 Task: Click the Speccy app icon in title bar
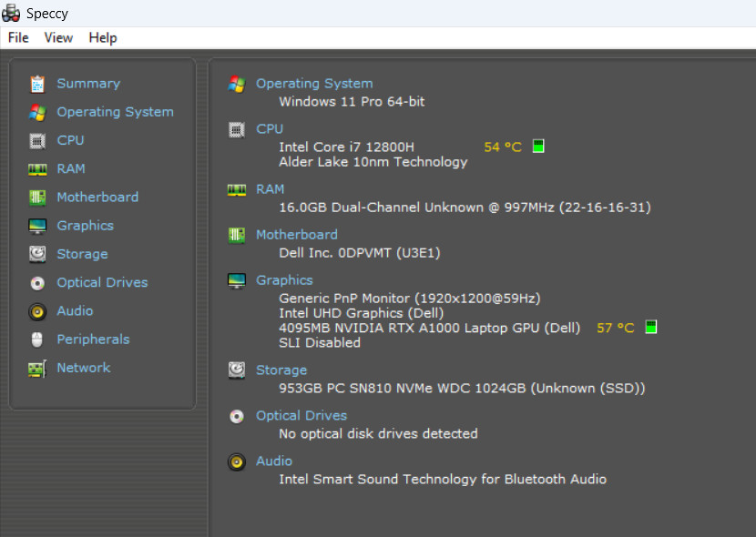click(x=11, y=13)
